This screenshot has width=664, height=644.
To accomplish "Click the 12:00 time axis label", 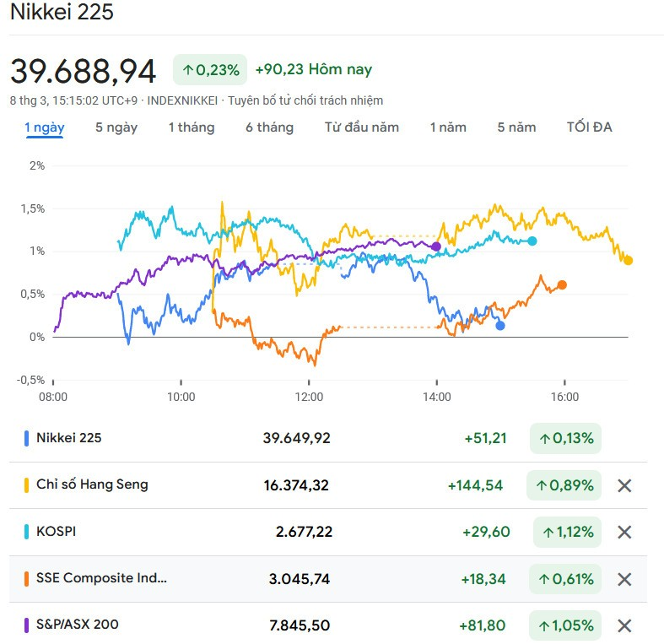I will click(309, 397).
